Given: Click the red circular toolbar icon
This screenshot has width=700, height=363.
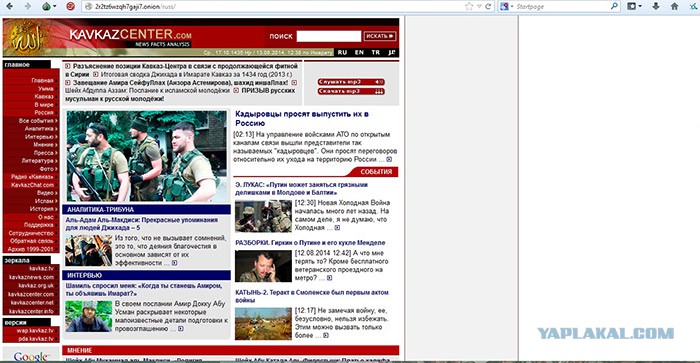Looking at the screenshot, I should pyautogui.click(x=71, y=6).
